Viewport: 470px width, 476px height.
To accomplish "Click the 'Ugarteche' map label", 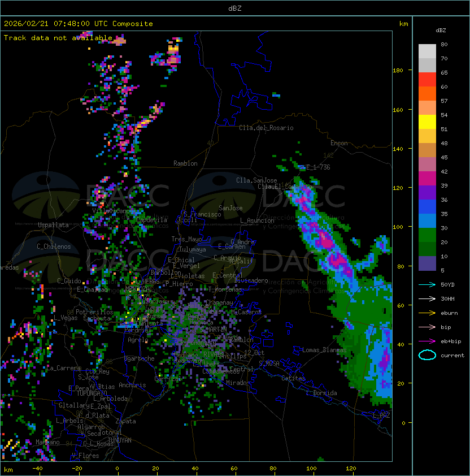I will click(x=140, y=358).
